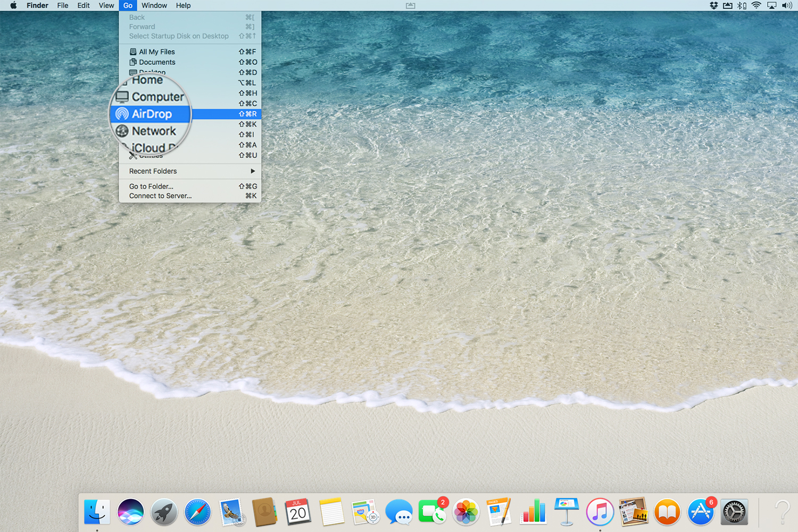Open the Apple menu
The width and height of the screenshot is (798, 532).
click(x=13, y=5)
